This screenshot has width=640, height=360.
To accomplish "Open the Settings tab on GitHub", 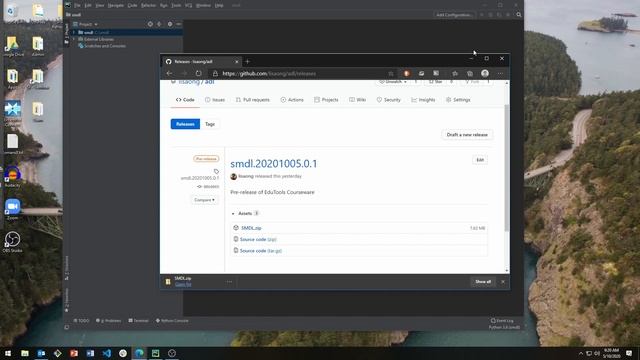I will click(458, 100).
